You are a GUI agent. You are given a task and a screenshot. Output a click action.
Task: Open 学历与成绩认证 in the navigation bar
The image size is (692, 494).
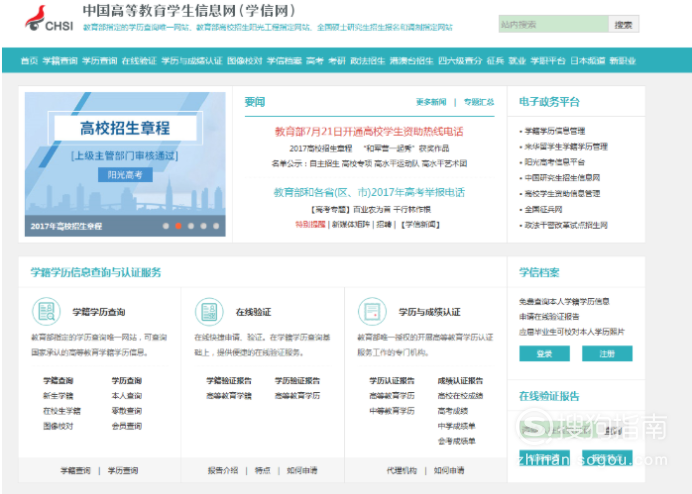coord(192,61)
